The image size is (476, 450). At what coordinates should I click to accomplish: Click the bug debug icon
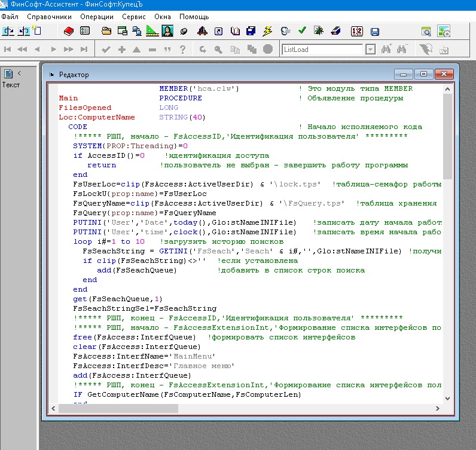tap(319, 31)
